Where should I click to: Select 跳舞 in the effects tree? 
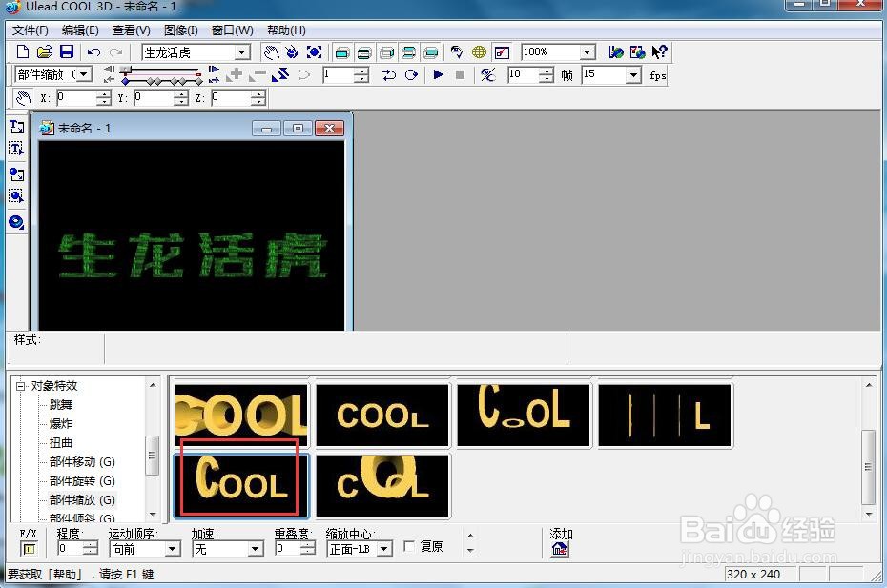click(61, 405)
